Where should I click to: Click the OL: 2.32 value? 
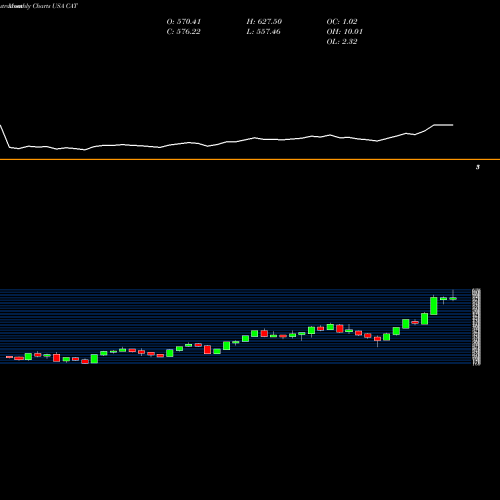point(342,42)
